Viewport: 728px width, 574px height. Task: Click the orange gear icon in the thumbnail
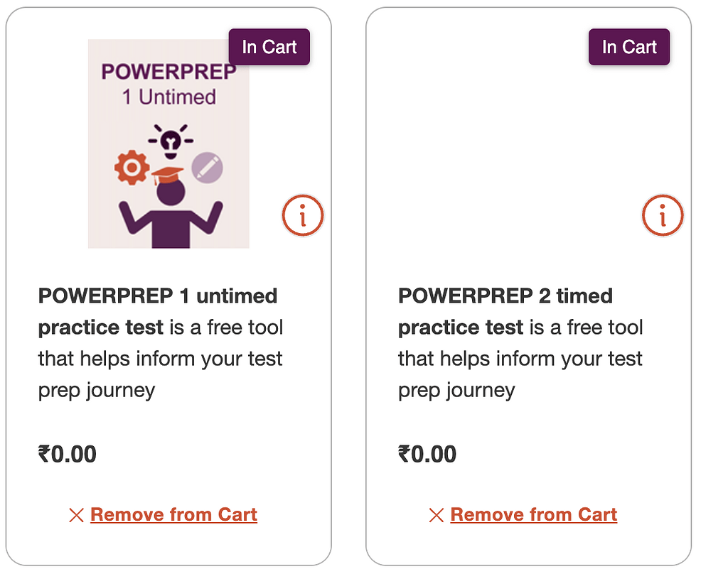[132, 168]
